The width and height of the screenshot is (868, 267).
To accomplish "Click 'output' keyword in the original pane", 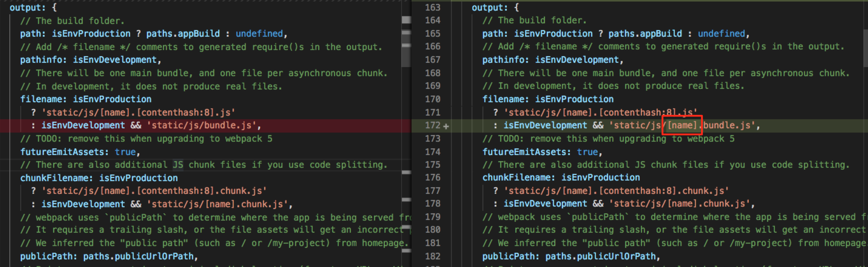I will tap(25, 7).
